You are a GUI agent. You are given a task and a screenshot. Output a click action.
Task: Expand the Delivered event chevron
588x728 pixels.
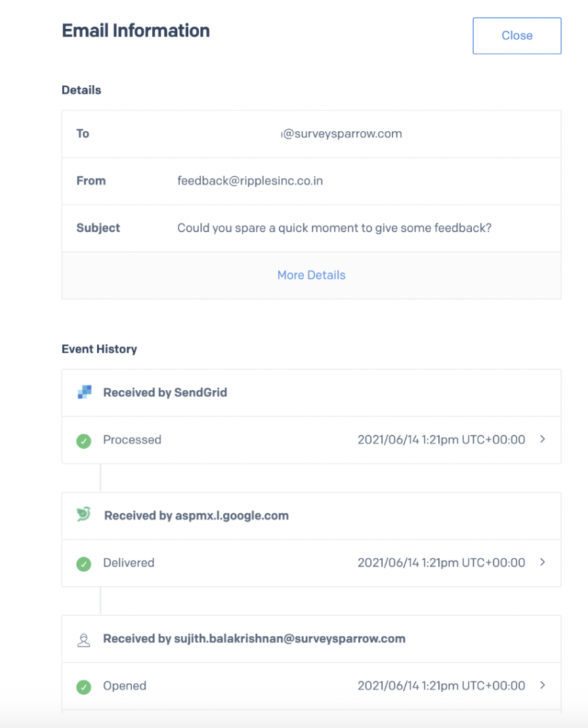point(542,562)
